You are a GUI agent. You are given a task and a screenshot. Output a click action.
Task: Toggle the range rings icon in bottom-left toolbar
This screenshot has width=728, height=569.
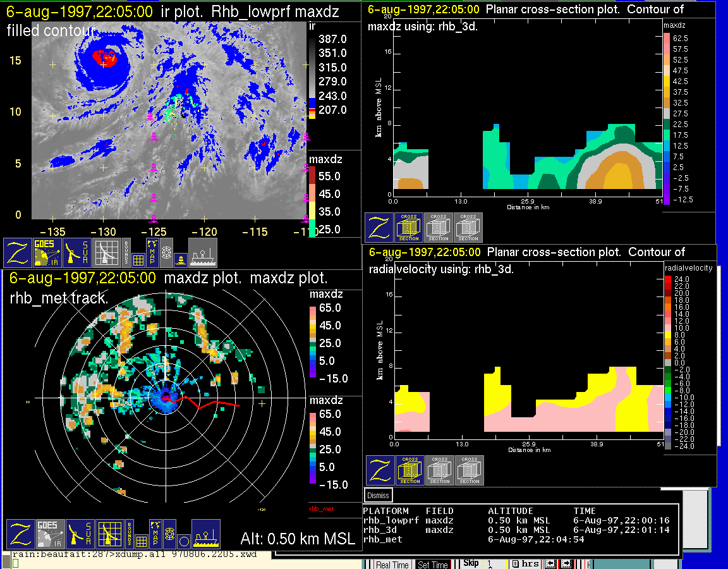169,534
